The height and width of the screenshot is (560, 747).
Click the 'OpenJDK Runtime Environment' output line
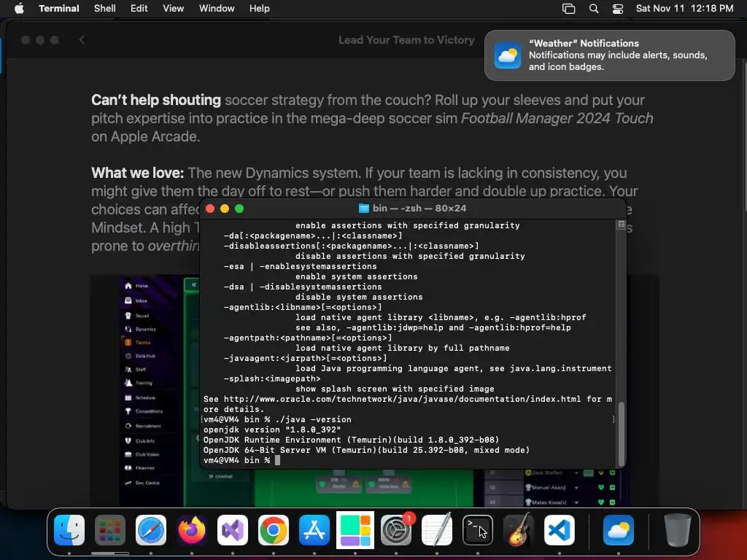point(351,440)
